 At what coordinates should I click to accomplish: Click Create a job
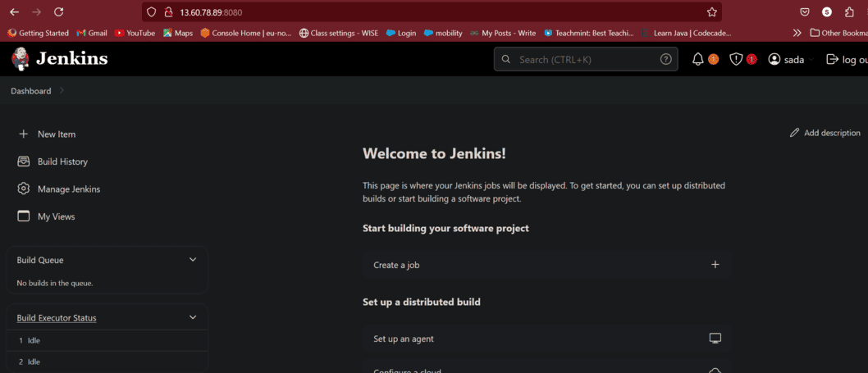[547, 265]
